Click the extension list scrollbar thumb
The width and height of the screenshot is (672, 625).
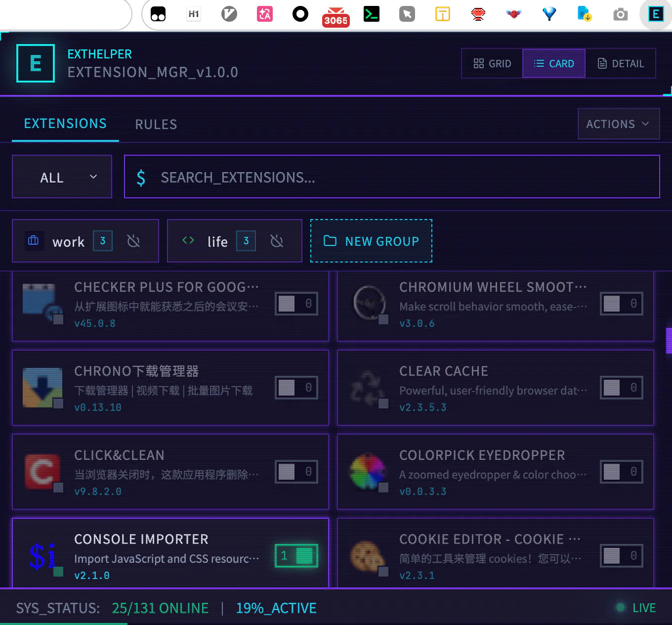[x=669, y=341]
